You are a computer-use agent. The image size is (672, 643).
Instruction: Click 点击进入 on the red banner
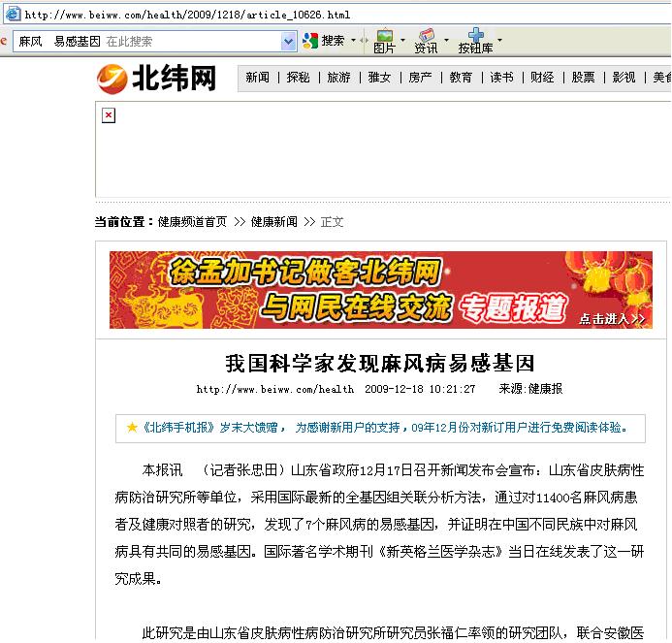[x=612, y=318]
